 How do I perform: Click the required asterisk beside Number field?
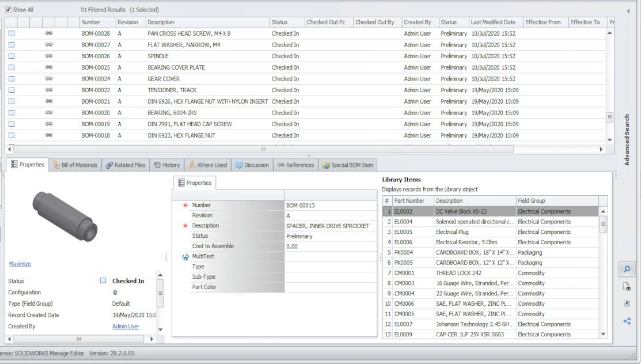point(185,205)
